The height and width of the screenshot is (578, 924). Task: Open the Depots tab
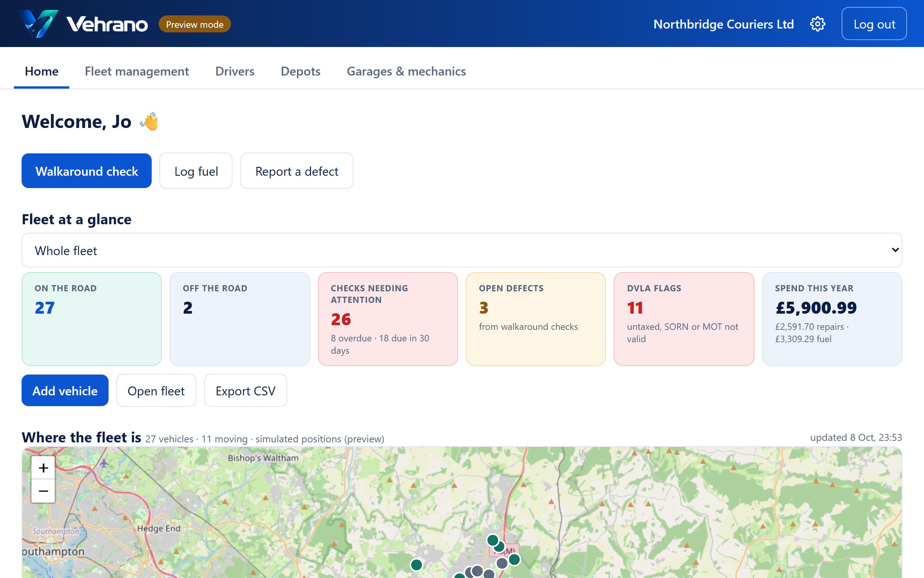(x=301, y=71)
